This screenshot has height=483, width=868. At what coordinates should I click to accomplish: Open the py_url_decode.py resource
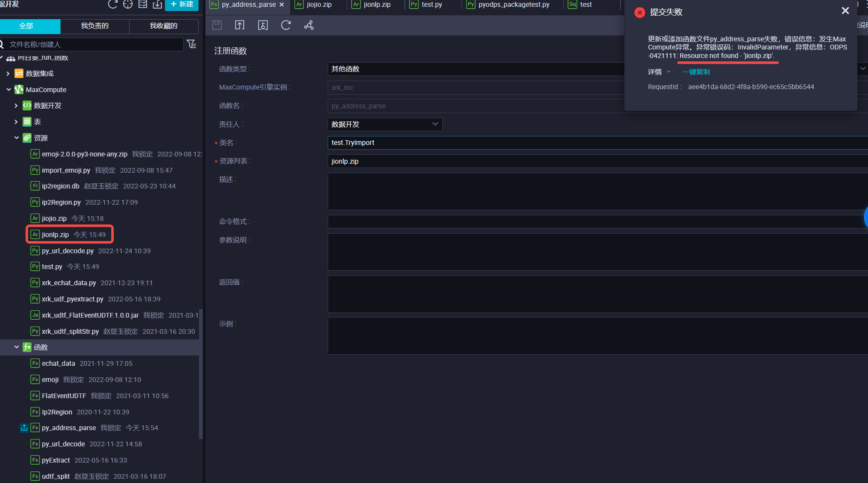point(67,251)
